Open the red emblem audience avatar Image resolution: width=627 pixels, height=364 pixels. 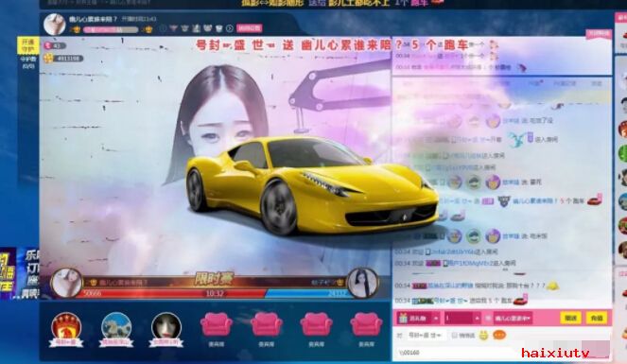tap(66, 329)
